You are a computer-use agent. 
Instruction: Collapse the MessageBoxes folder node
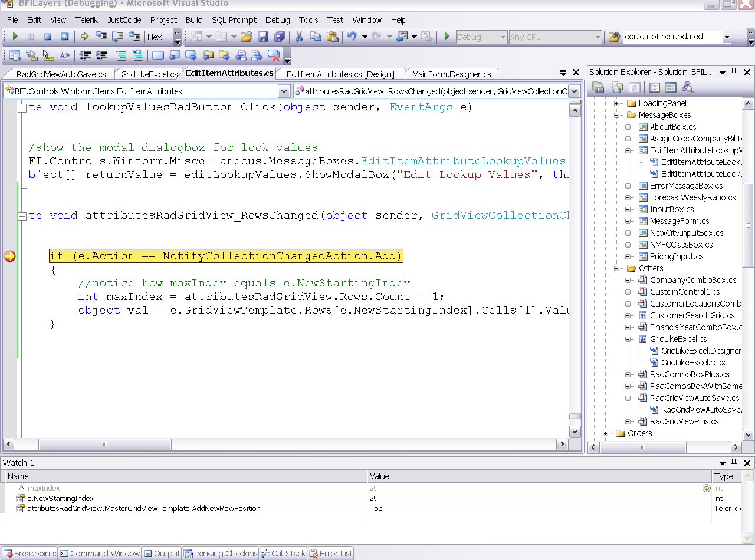(617, 115)
